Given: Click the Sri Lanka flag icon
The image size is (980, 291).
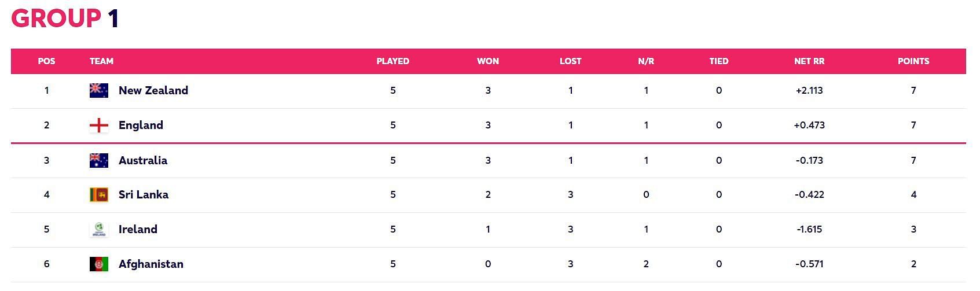Looking at the screenshot, I should tap(99, 194).
